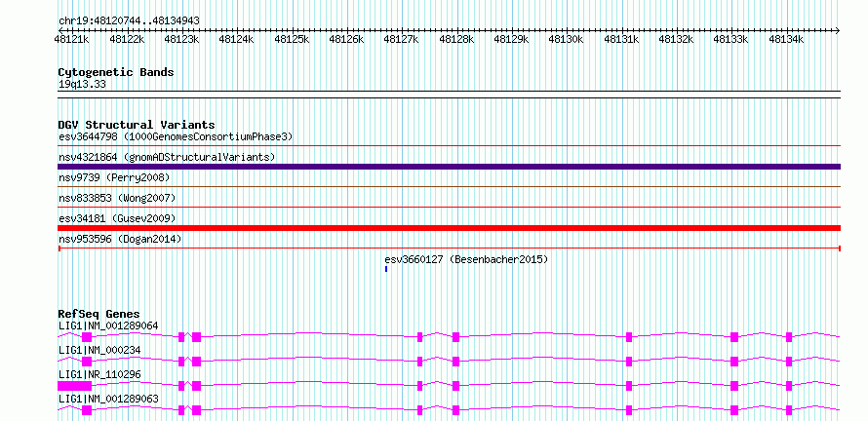Click the NM_000234 exon near 48133k

coord(734,362)
